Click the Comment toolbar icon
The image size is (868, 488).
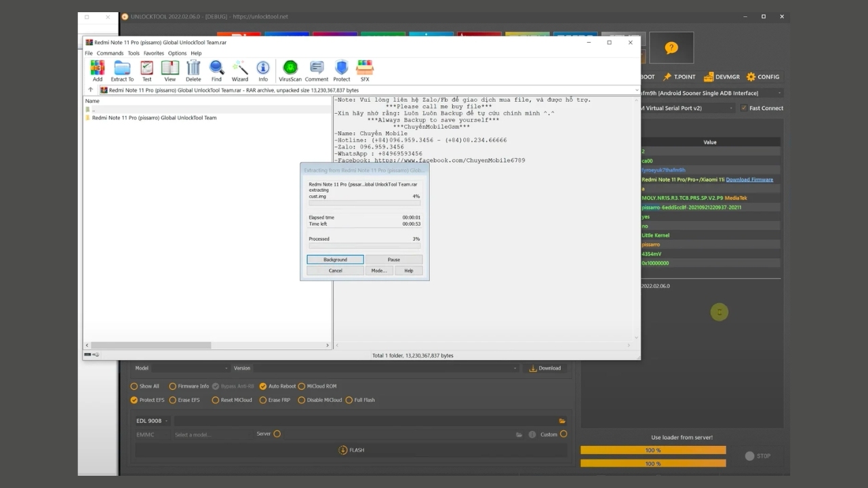tap(317, 70)
